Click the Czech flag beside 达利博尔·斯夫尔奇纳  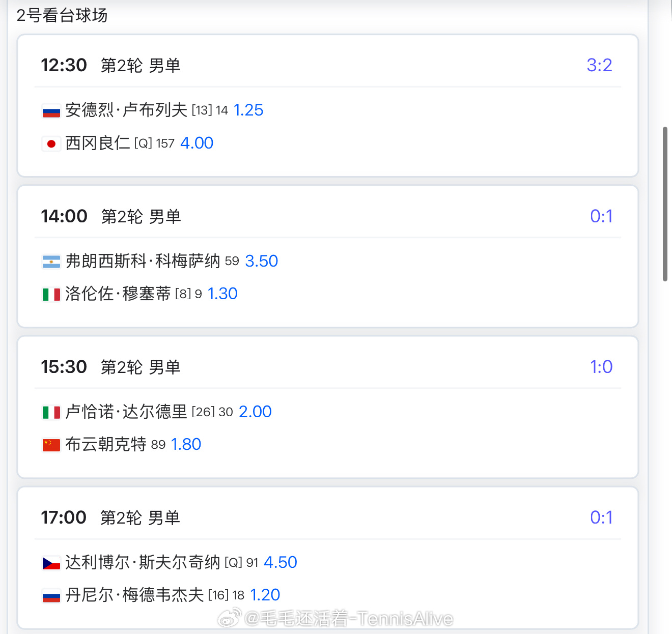pyautogui.click(x=51, y=563)
